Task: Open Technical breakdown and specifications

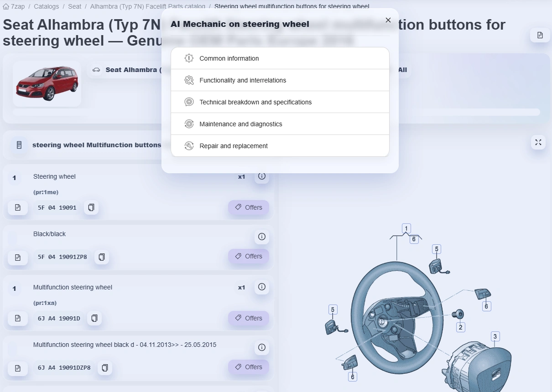Action: [280, 102]
